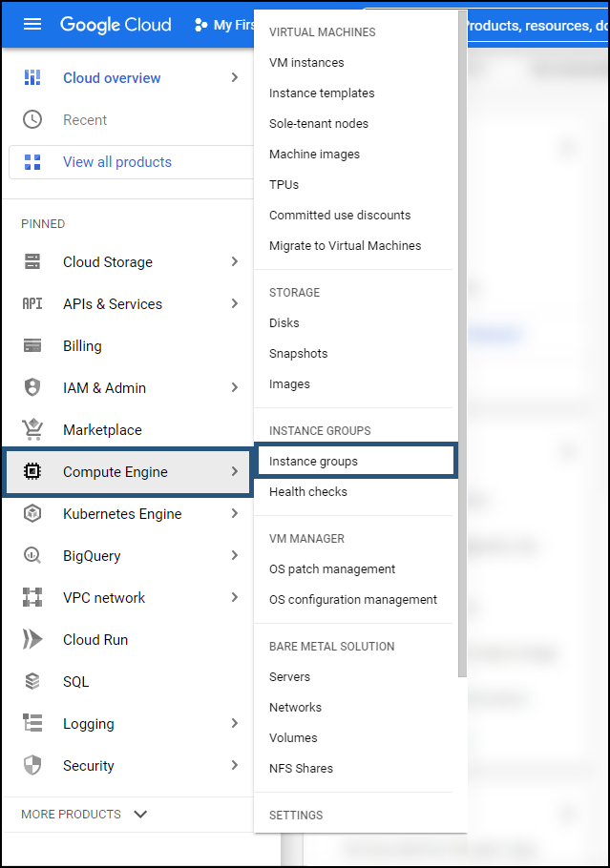
Task: Expand Security submenu chevron
Action: click(235, 765)
